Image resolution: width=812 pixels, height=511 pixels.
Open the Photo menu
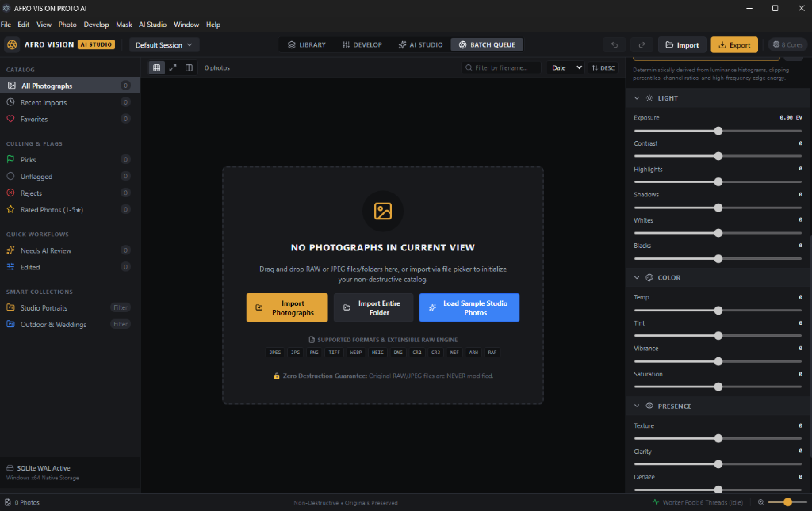pos(67,25)
